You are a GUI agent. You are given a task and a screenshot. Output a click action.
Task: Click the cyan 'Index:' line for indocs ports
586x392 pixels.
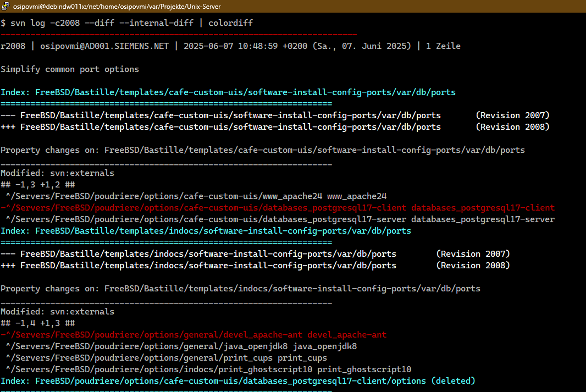[206, 231]
